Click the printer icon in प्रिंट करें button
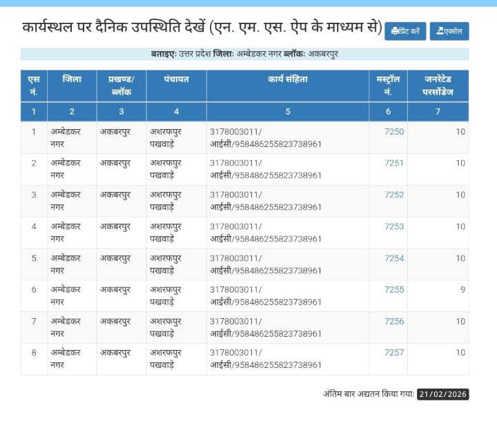 tap(395, 31)
